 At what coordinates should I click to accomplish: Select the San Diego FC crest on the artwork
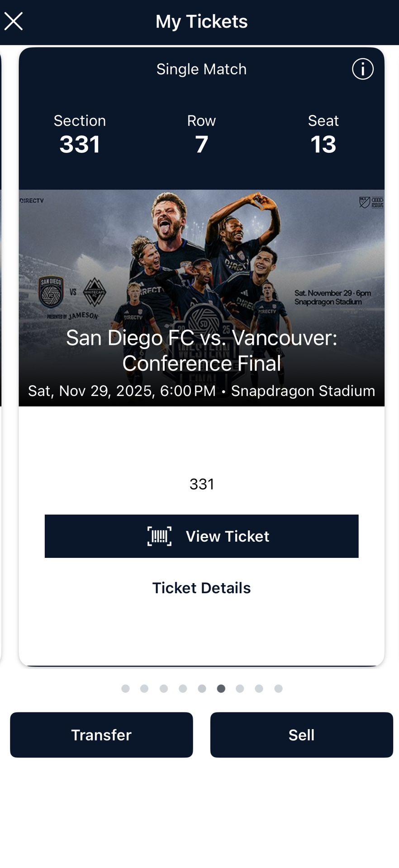tap(51, 292)
